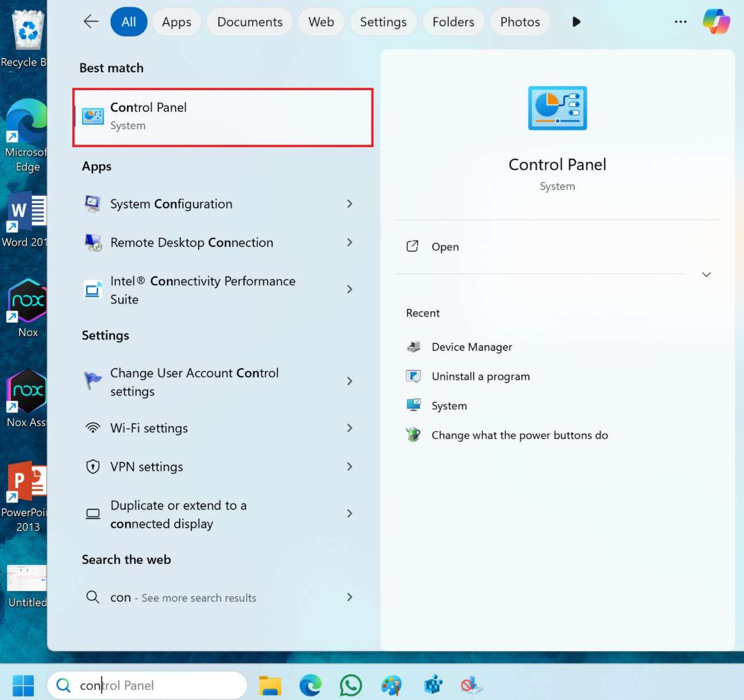Click the Windows Start button

click(x=23, y=685)
